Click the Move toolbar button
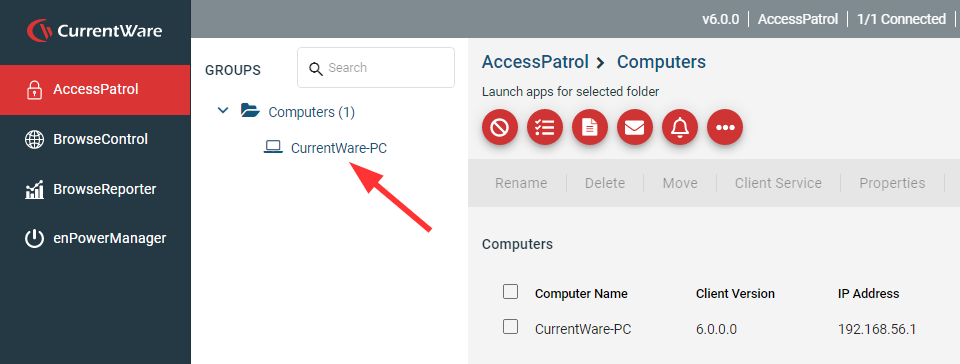The width and height of the screenshot is (960, 364). 680,183
